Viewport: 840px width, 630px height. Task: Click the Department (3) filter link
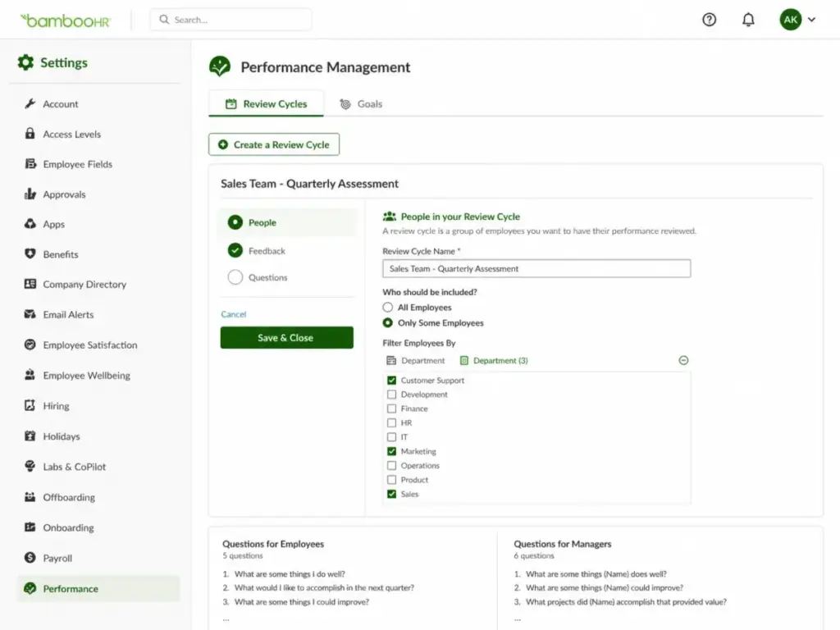(x=494, y=361)
